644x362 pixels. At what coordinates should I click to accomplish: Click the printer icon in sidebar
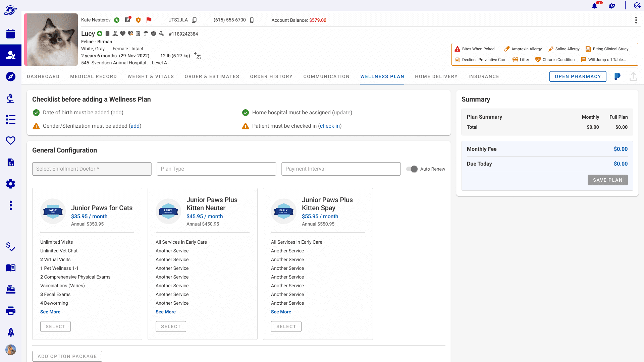click(10, 311)
